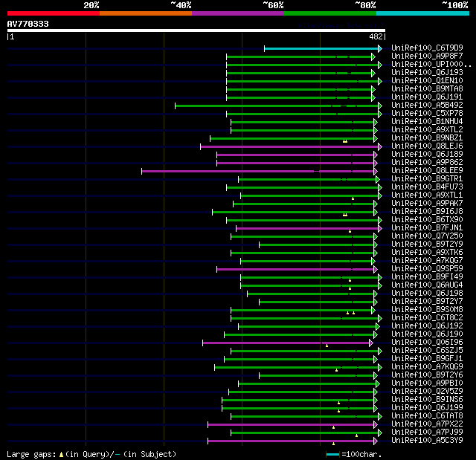Click the yellow gap marker under Q06I96

pyautogui.click(x=327, y=346)
